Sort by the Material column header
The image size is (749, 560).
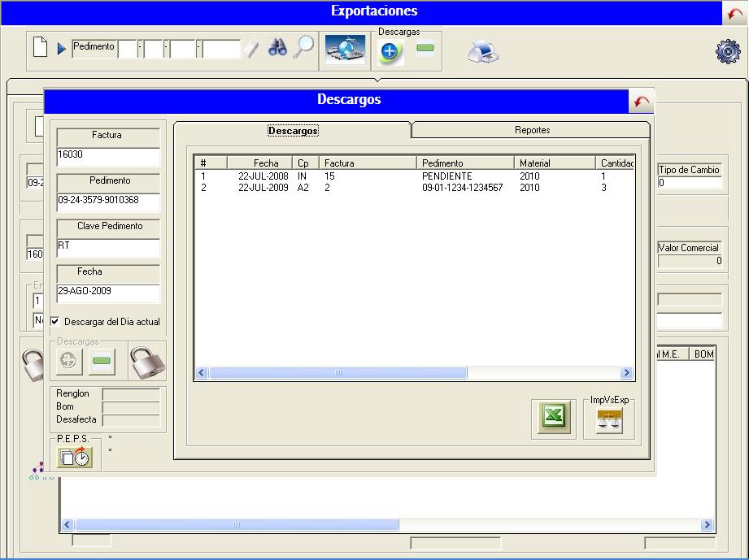point(555,163)
